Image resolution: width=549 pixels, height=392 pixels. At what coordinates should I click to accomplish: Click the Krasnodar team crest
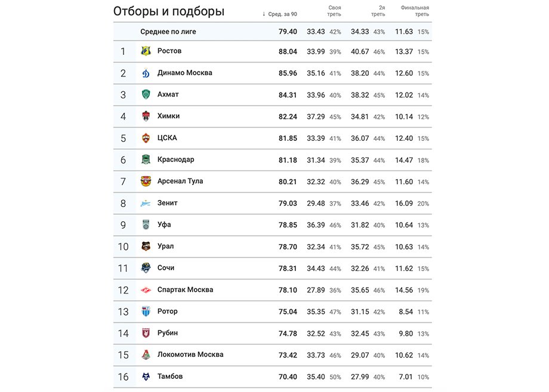(x=146, y=160)
